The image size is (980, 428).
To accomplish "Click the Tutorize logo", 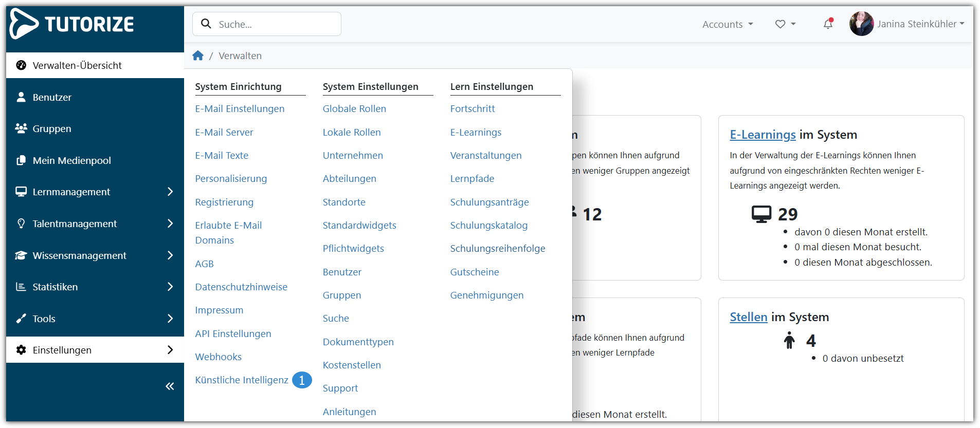I will (72, 24).
